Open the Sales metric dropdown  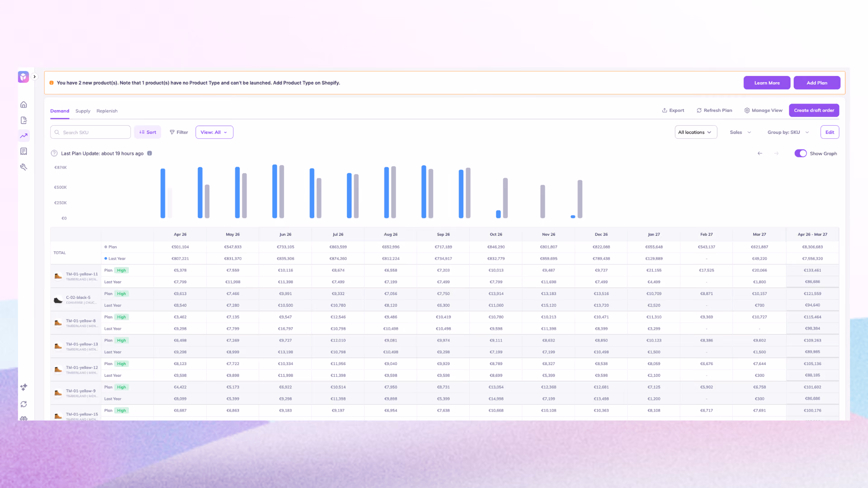click(741, 132)
